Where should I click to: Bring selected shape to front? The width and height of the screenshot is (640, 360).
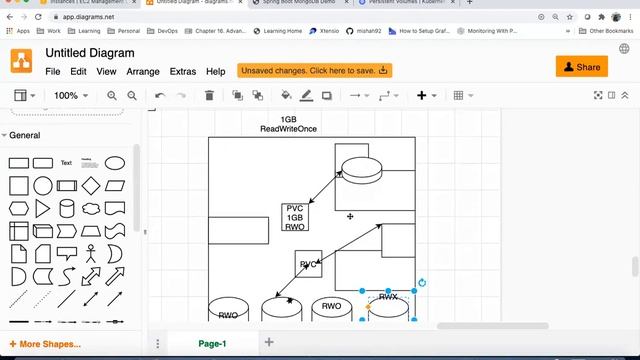(237, 96)
